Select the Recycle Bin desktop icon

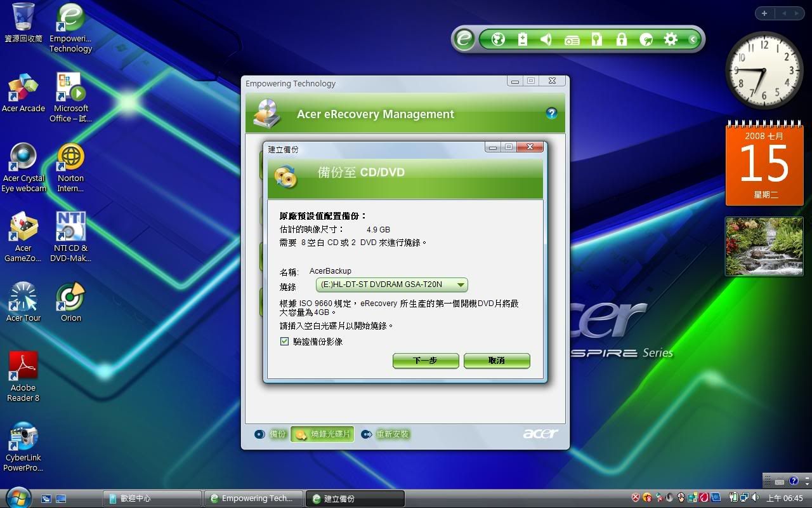[x=23, y=23]
